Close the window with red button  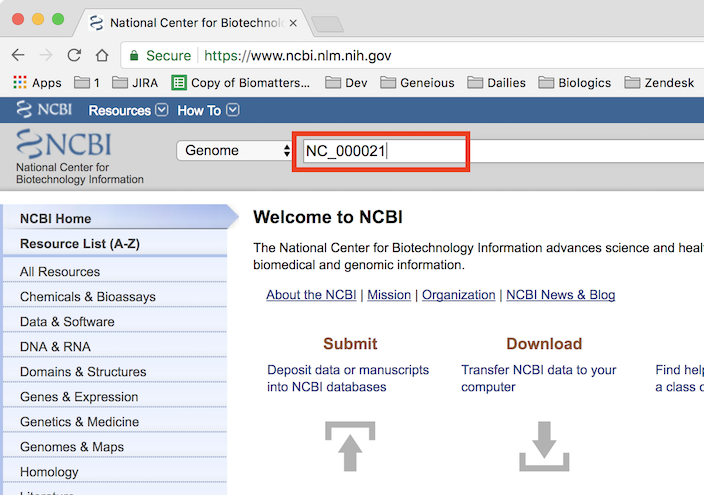[x=18, y=19]
